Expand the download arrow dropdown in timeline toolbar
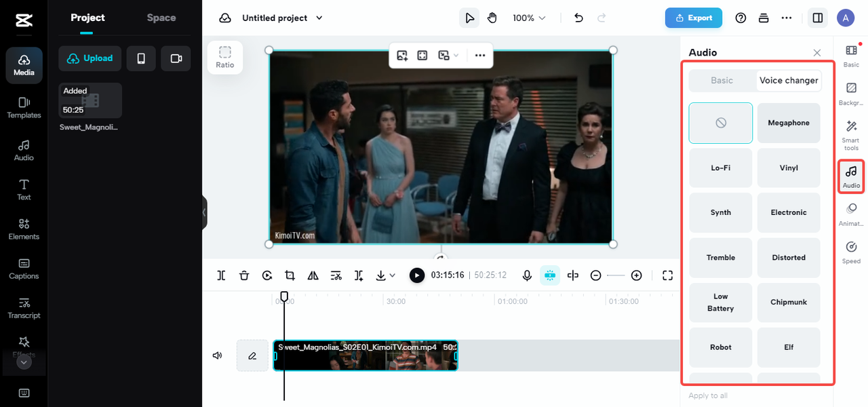This screenshot has height=407, width=868. click(x=393, y=275)
